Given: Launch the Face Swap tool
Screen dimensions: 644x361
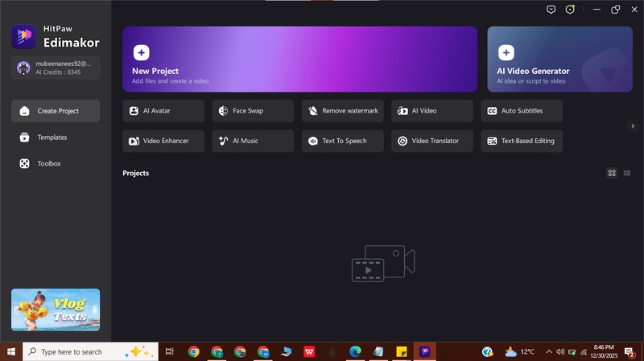Looking at the screenshot, I should tap(253, 111).
